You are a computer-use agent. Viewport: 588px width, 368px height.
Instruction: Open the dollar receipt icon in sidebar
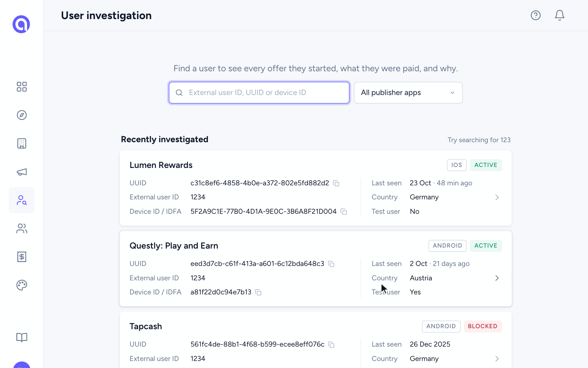tap(22, 257)
